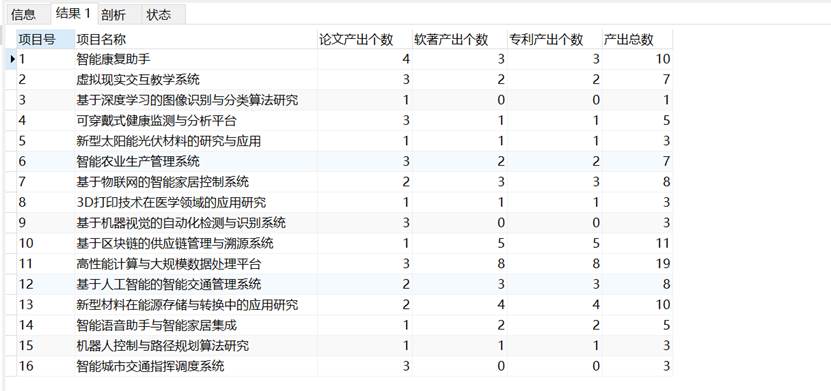Click the 产出总数 column header
The width and height of the screenshot is (831, 391).
click(x=638, y=39)
